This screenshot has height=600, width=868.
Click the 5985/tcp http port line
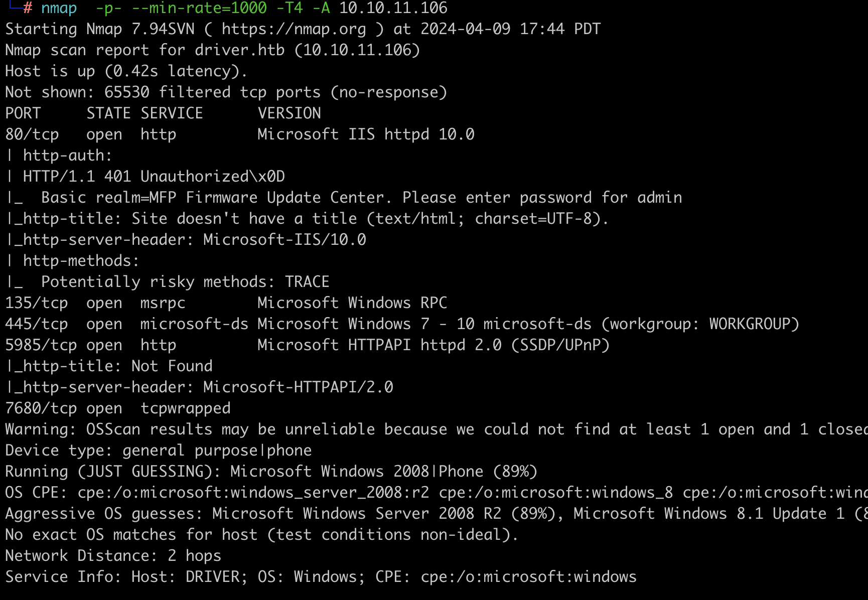click(307, 345)
